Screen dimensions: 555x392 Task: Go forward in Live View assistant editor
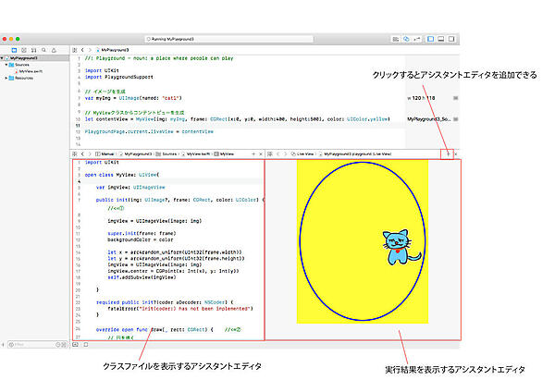coord(285,153)
